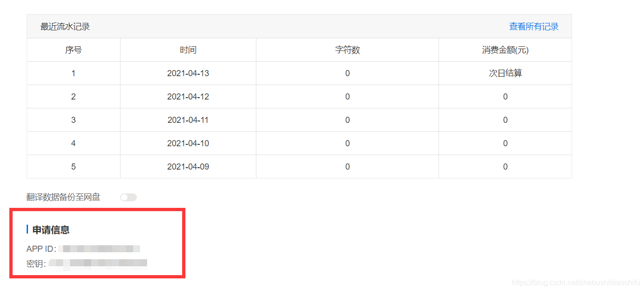This screenshot has height=291, width=644.
Task: Select the 消费金额(元) column header
Action: click(x=505, y=50)
